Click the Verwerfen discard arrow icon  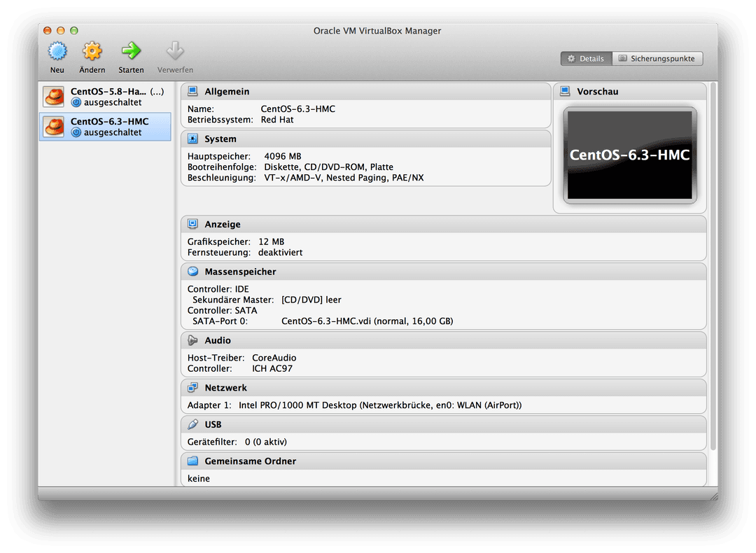point(175,52)
